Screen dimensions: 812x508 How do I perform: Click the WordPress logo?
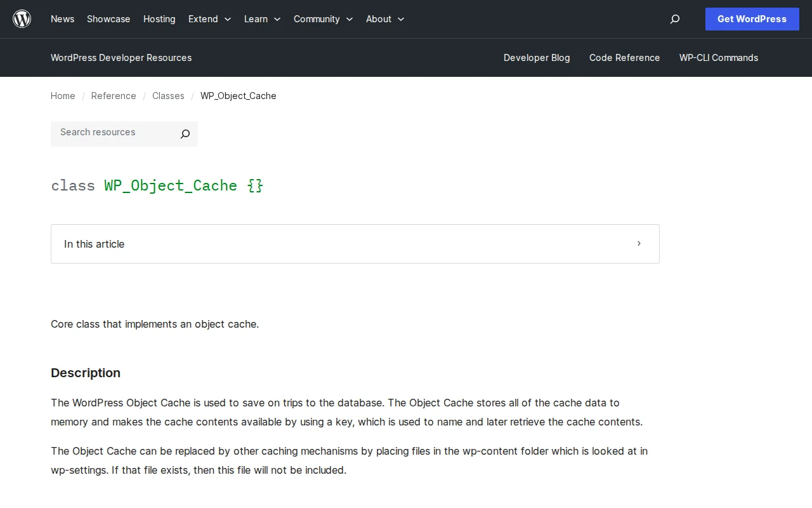click(x=22, y=18)
